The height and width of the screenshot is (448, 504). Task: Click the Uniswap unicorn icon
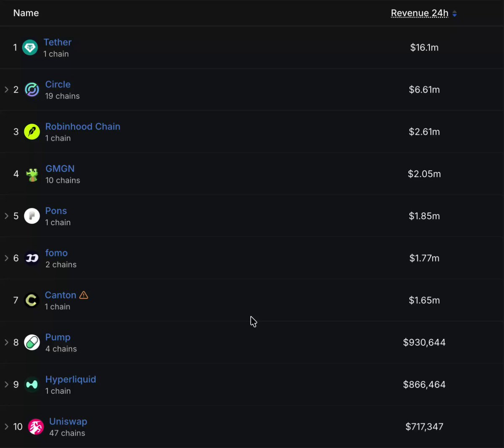[x=36, y=427]
